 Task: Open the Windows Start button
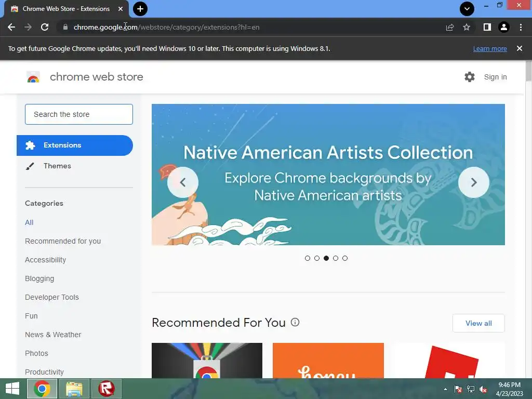point(12,389)
